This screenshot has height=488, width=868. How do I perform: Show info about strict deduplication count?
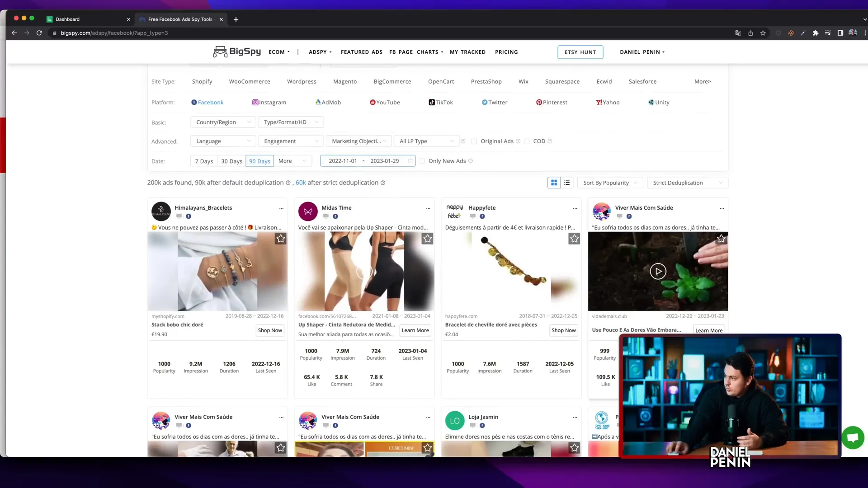click(x=383, y=183)
